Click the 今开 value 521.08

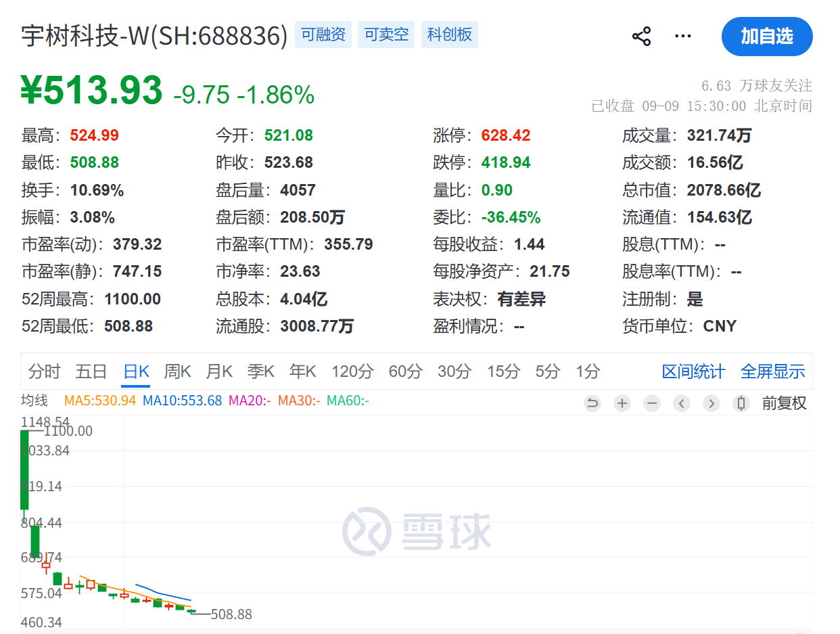pyautogui.click(x=289, y=135)
